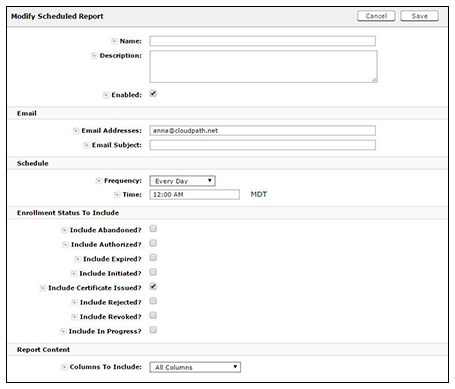Click the Time field showing 12:00 AM

(195, 195)
